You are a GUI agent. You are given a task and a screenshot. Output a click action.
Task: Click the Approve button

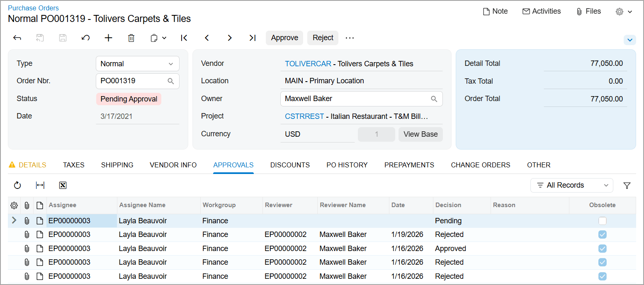click(x=284, y=38)
